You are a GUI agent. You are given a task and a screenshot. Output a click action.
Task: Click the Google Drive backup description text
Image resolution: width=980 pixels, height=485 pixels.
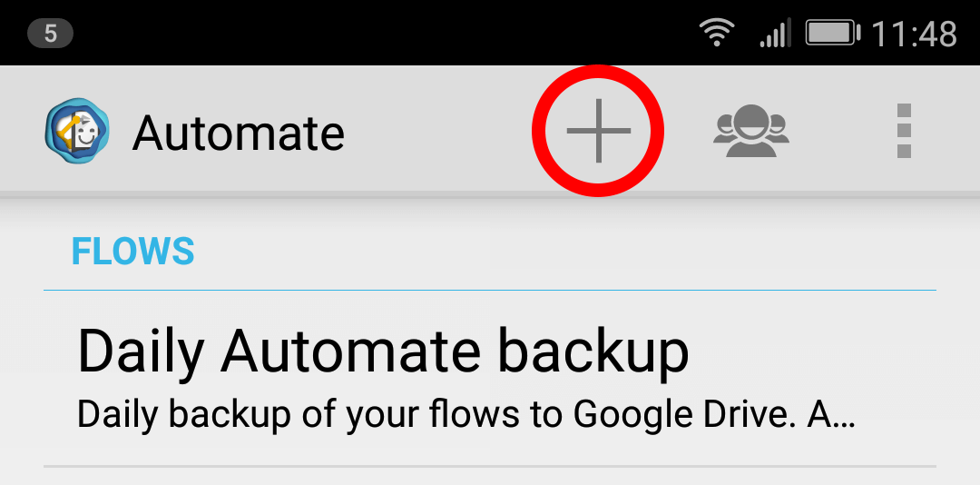[465, 414]
